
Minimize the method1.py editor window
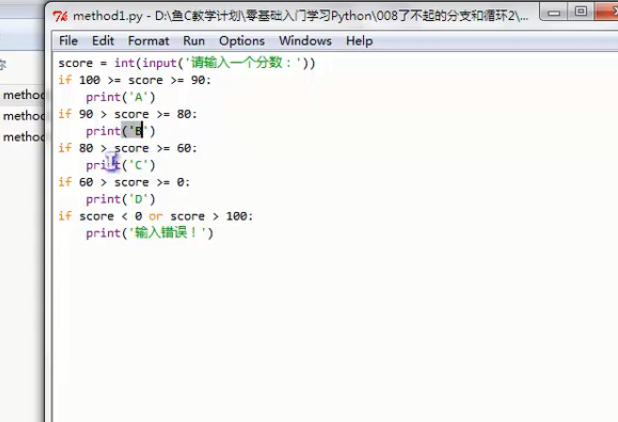(554, 12)
